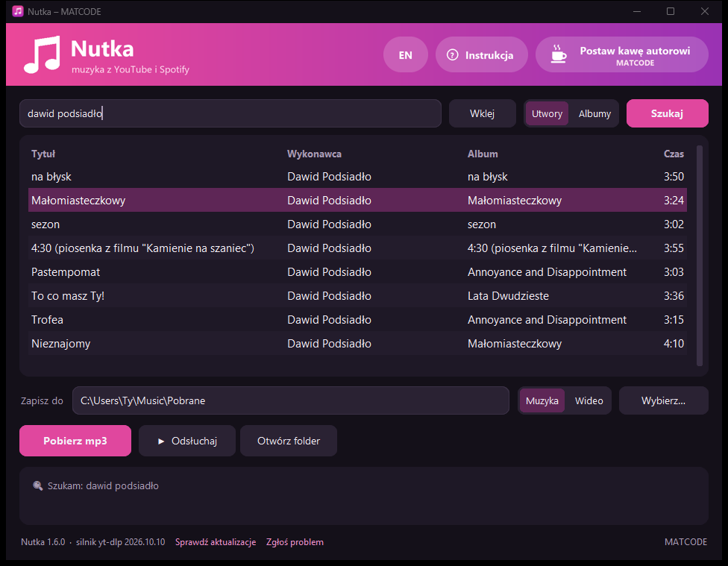Start search with the Szukaj button
Screen dimensions: 728x566
(x=667, y=113)
